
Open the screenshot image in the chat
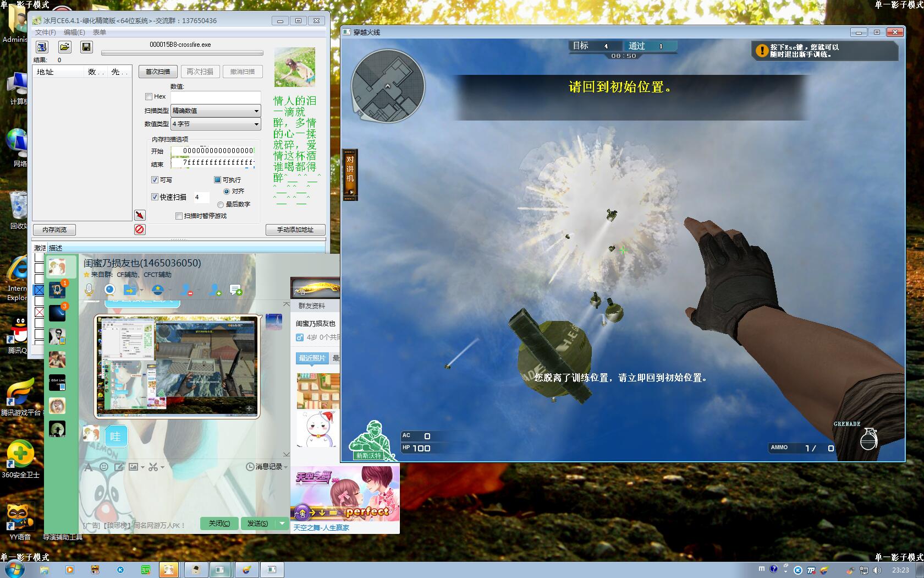[177, 366]
